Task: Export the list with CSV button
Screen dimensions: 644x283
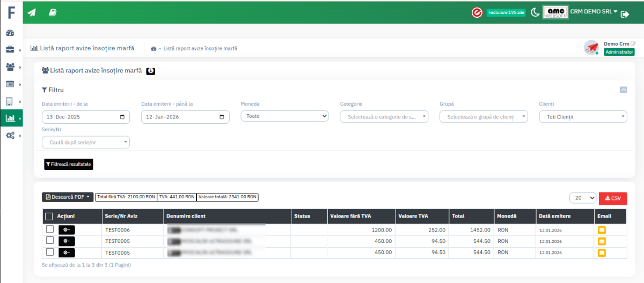Action: coord(612,198)
